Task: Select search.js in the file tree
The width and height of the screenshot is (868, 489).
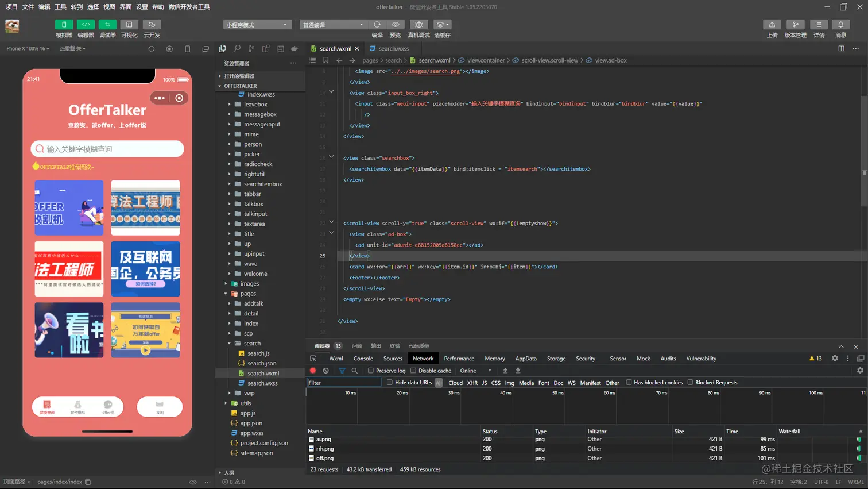Action: (x=258, y=353)
